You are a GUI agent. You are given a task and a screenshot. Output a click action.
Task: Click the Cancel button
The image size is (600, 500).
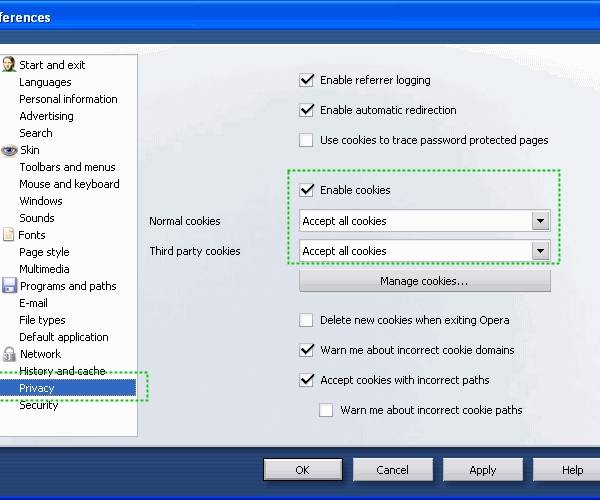tap(392, 469)
